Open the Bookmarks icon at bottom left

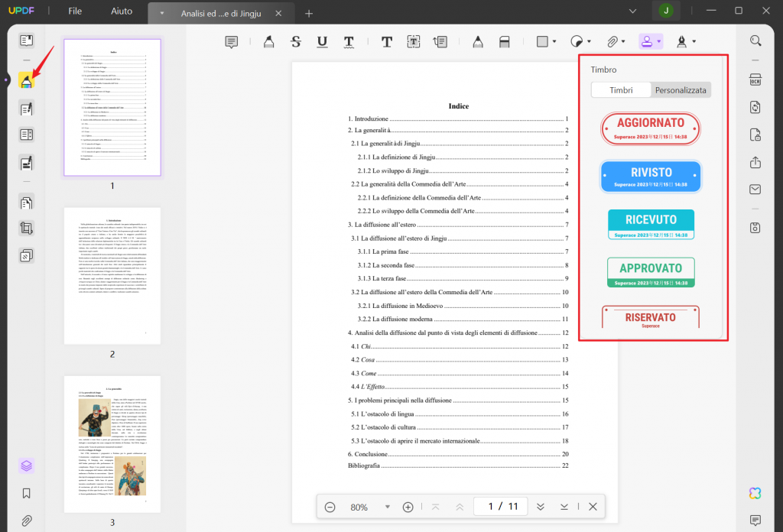tap(26, 493)
